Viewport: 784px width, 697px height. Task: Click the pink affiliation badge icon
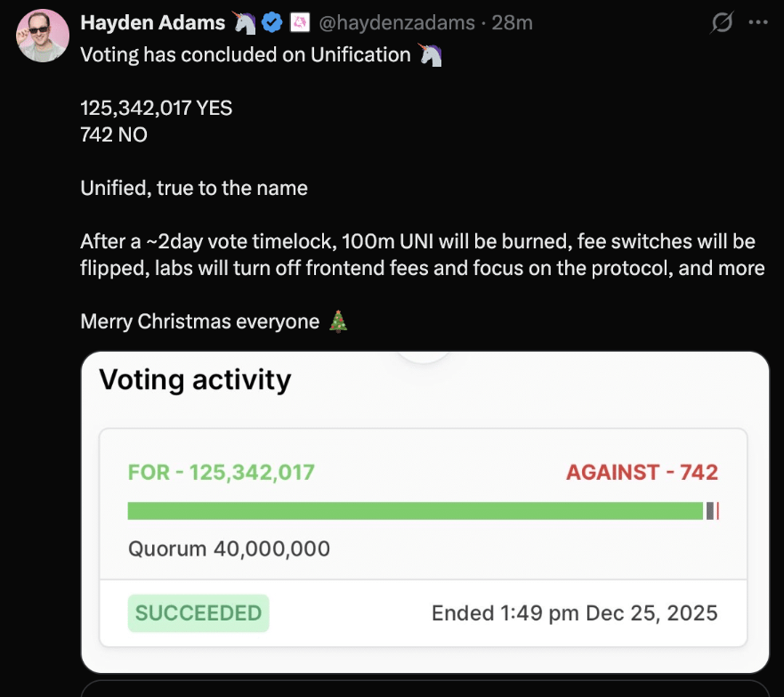coord(300,23)
